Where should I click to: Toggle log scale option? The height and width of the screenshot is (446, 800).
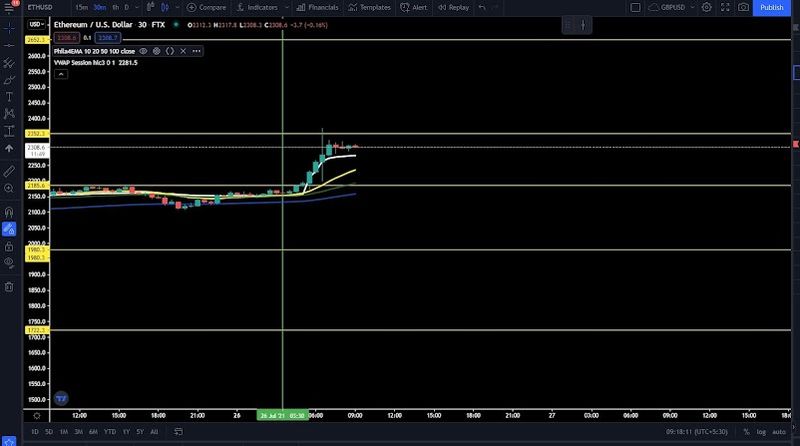click(x=761, y=432)
